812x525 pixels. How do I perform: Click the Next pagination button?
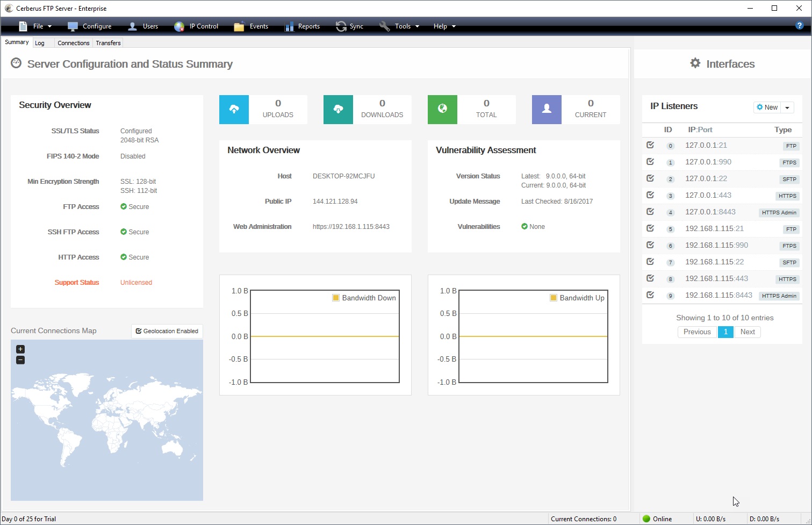click(748, 332)
